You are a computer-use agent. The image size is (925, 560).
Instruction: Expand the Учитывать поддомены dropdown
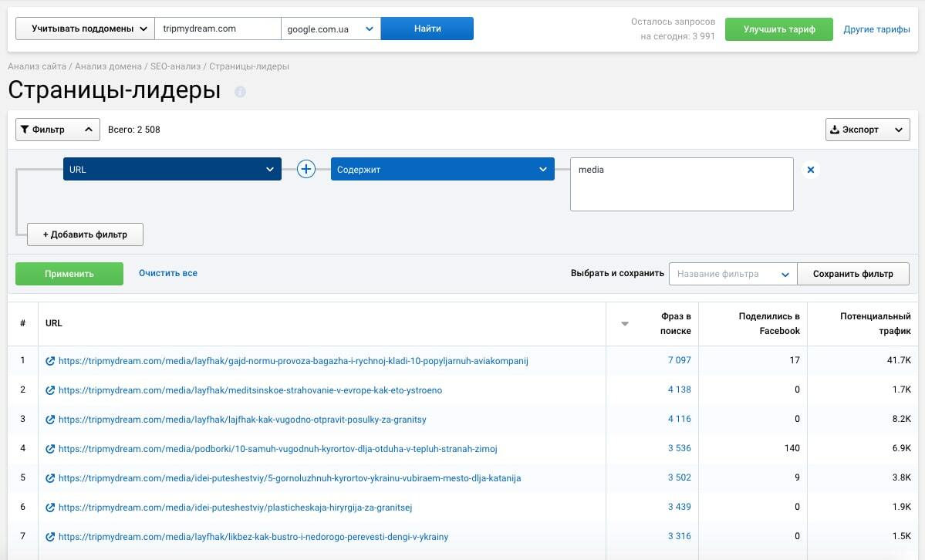pos(85,29)
